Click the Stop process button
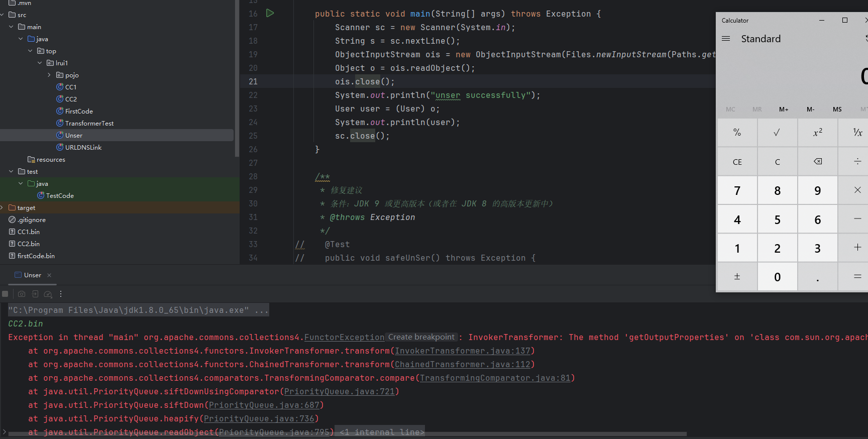 tap(5, 294)
